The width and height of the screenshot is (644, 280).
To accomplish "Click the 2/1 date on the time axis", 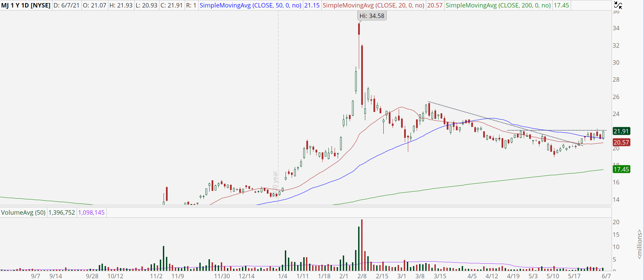I will coord(344,276).
